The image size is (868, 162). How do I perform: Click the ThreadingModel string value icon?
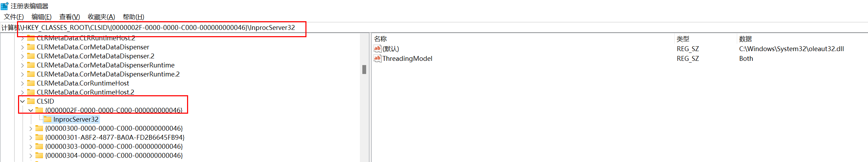tap(378, 58)
